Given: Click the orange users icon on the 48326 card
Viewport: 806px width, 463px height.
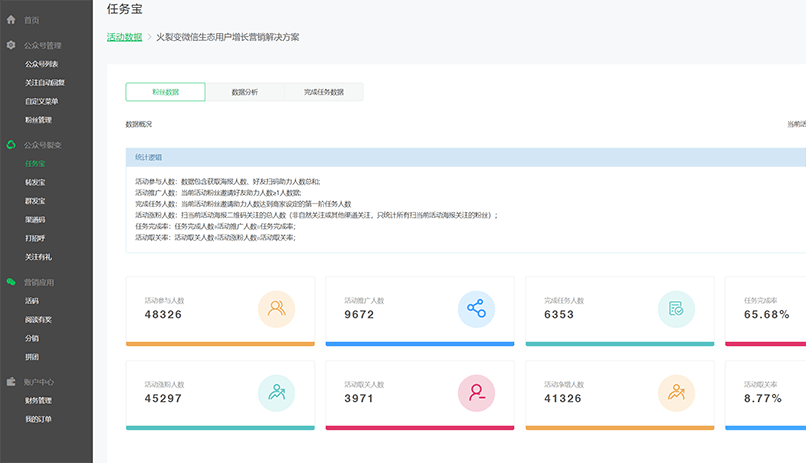Looking at the screenshot, I should [277, 309].
